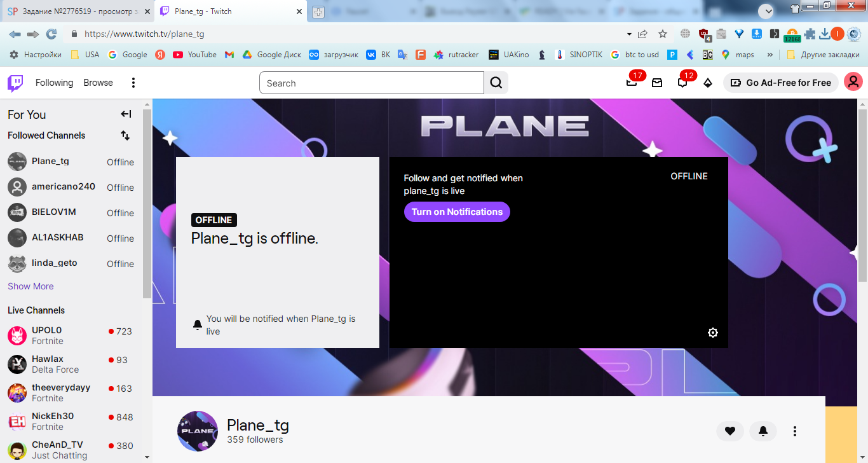Viewport: 868px width, 463px height.
Task: Open uBlock Origin extension icon
Action: [704, 34]
